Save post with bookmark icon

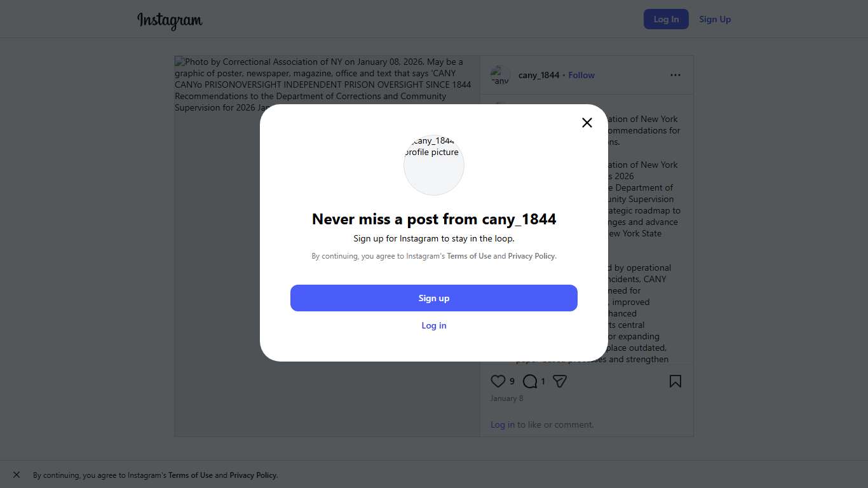[675, 381]
